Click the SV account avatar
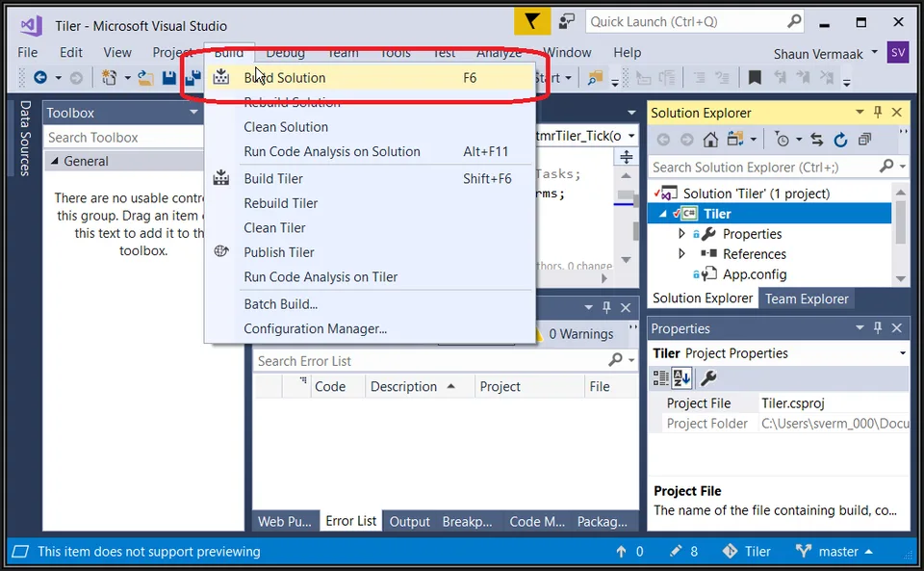Image resolution: width=924 pixels, height=571 pixels. click(x=898, y=53)
